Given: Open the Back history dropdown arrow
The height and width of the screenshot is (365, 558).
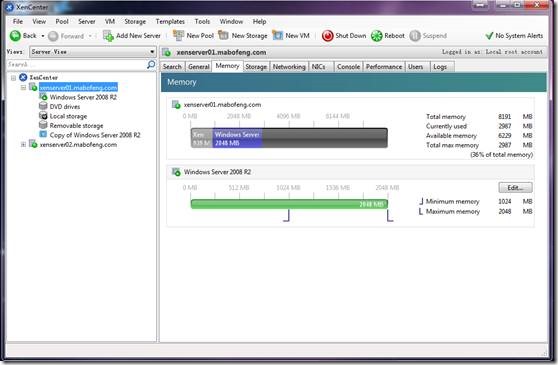Looking at the screenshot, I should click(x=43, y=36).
